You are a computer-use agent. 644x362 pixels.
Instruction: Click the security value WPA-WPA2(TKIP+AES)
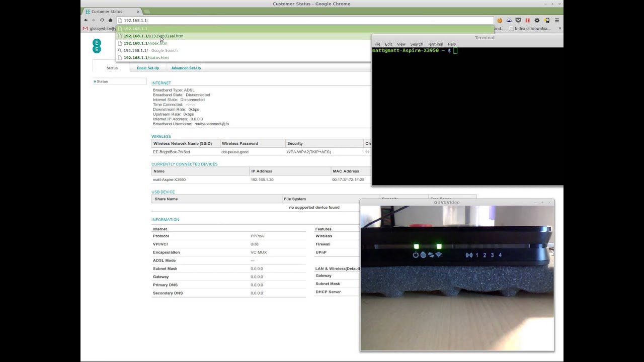309,152
